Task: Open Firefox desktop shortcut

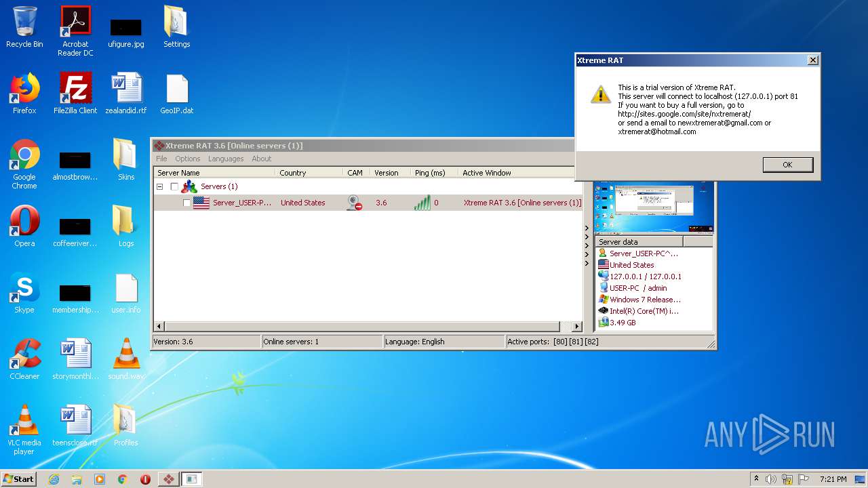Action: pos(24,94)
